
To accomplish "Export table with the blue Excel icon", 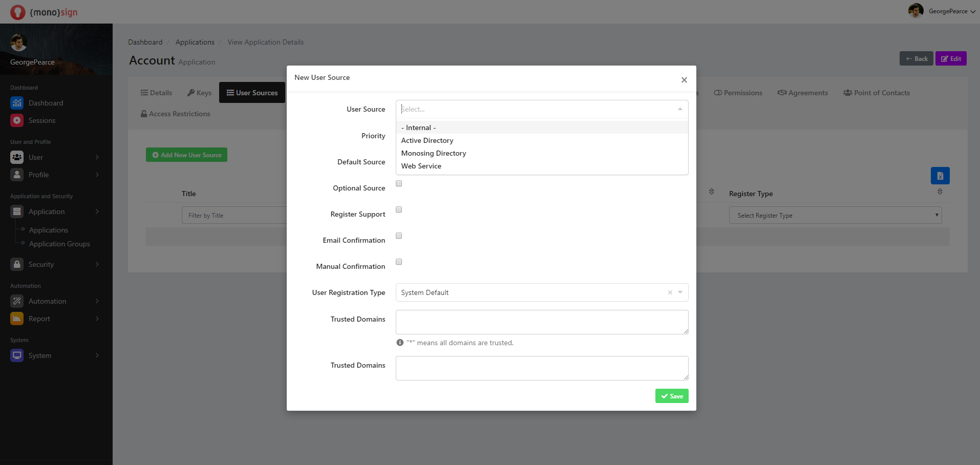I will (940, 176).
